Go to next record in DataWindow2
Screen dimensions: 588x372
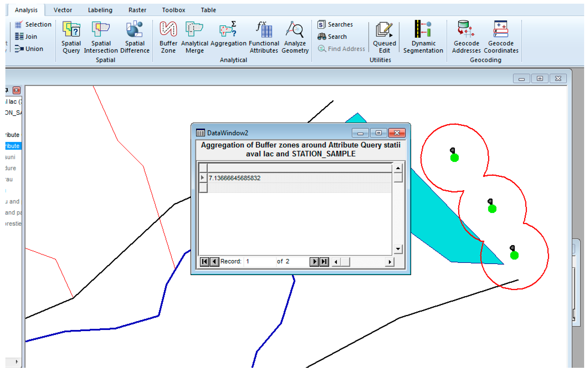(314, 261)
